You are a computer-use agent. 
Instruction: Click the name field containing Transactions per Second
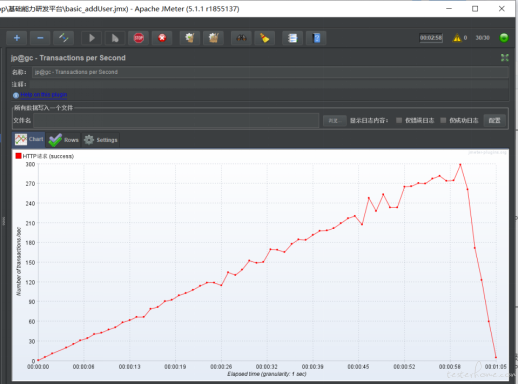pyautogui.click(x=270, y=72)
